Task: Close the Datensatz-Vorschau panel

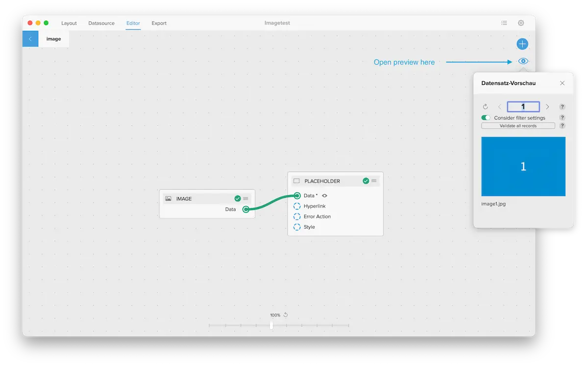Action: click(x=562, y=83)
